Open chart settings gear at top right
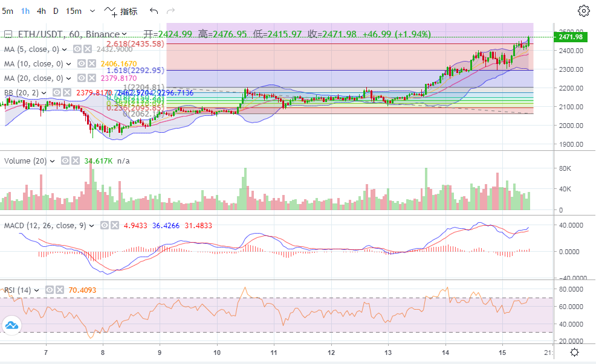The image size is (596, 364). (583, 11)
